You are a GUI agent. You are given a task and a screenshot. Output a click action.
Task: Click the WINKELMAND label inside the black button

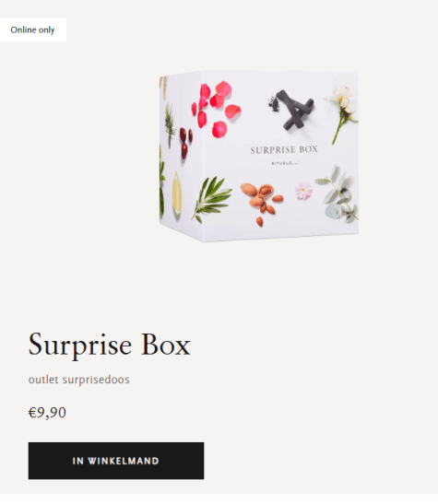pyautogui.click(x=124, y=461)
